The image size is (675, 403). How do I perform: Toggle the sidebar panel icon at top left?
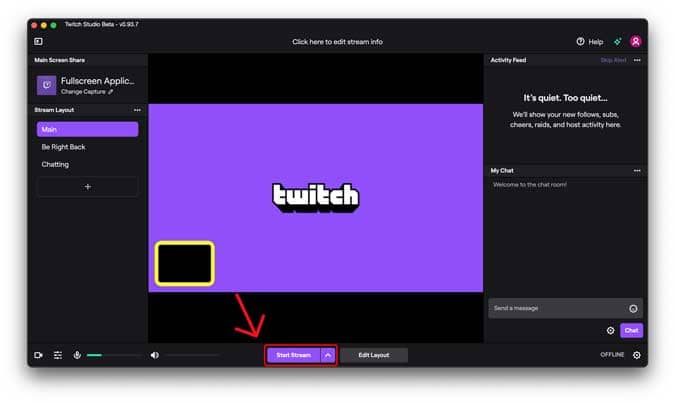pos(38,41)
